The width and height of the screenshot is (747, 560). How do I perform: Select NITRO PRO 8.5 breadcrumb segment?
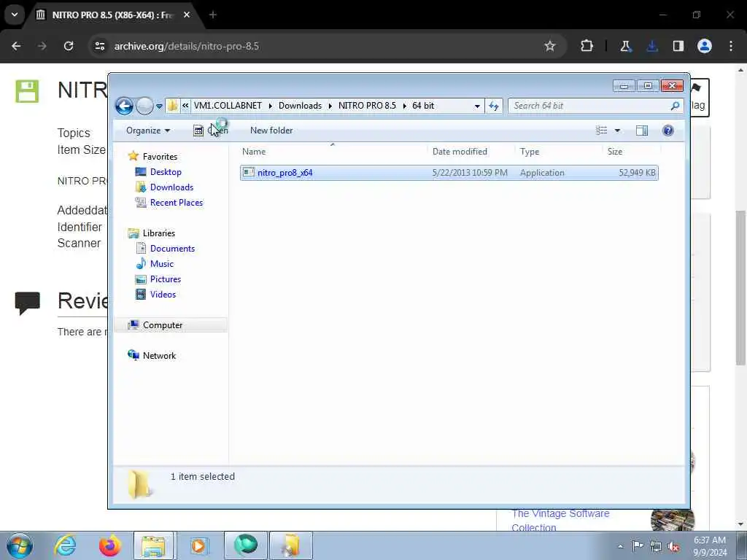(x=367, y=106)
